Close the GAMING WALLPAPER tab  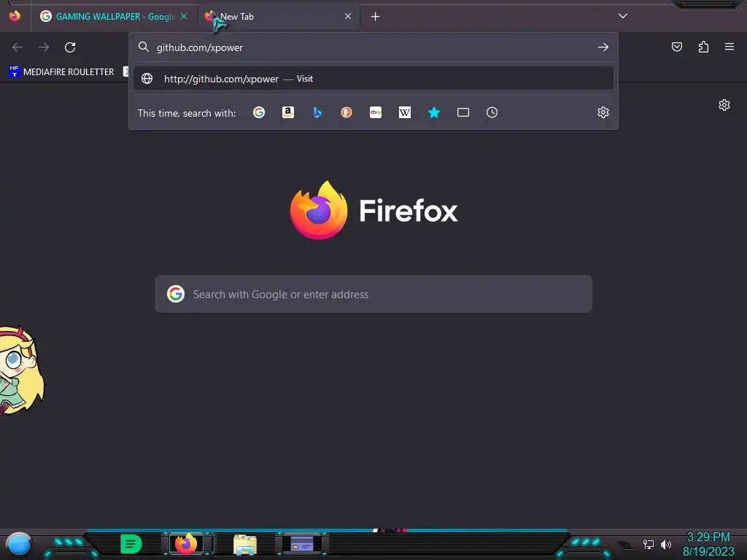(184, 16)
